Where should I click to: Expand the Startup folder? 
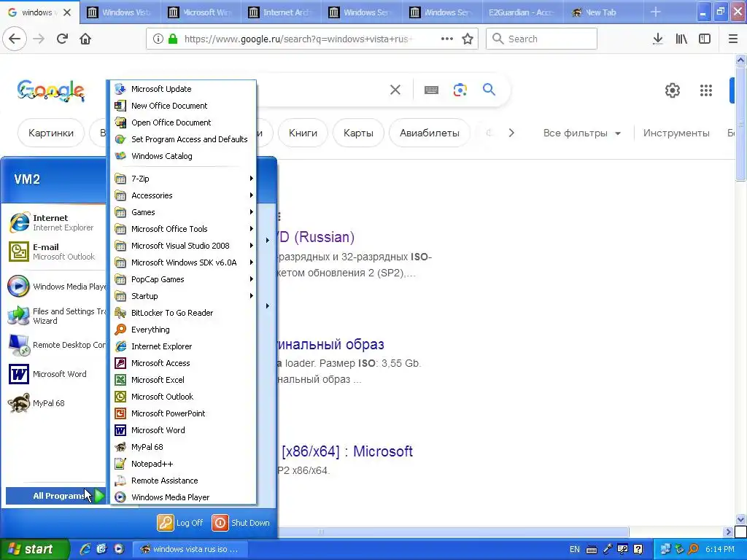click(x=183, y=296)
